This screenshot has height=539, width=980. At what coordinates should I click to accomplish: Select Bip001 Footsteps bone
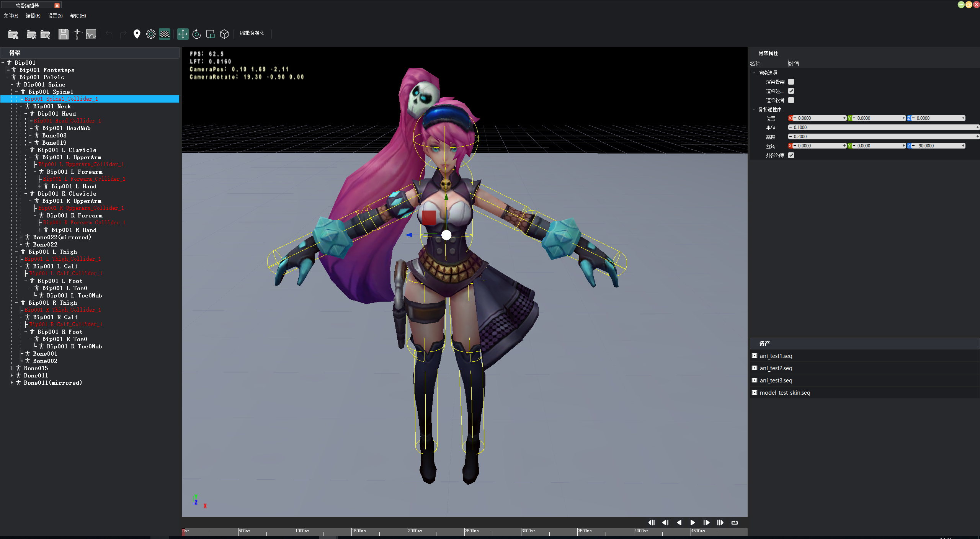(47, 70)
